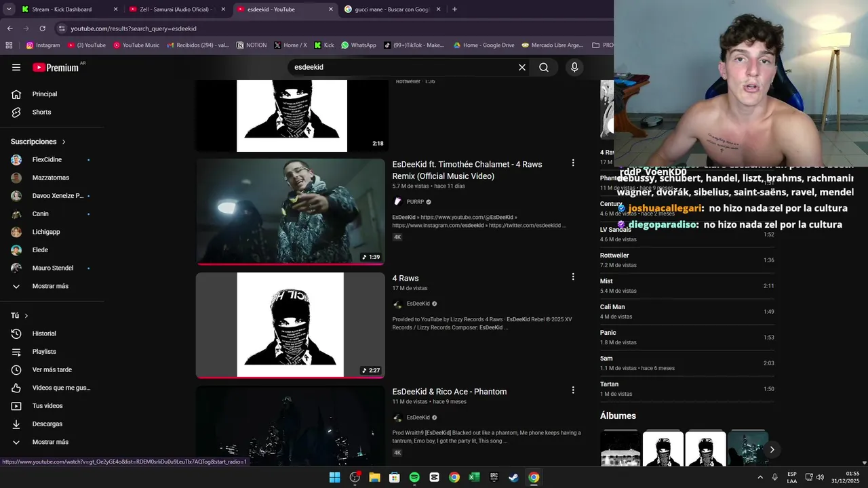Go back with the browser back arrow

[x=9, y=28]
